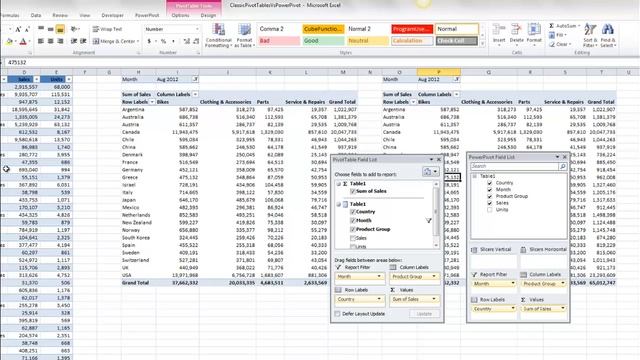Check Units in PowerPivot Field List
Viewport: 640px width, 360px height.
(x=489, y=210)
